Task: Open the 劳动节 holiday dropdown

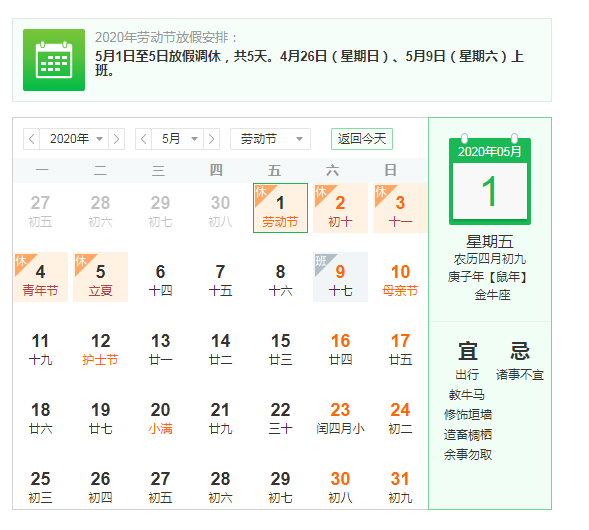Action: (x=270, y=139)
